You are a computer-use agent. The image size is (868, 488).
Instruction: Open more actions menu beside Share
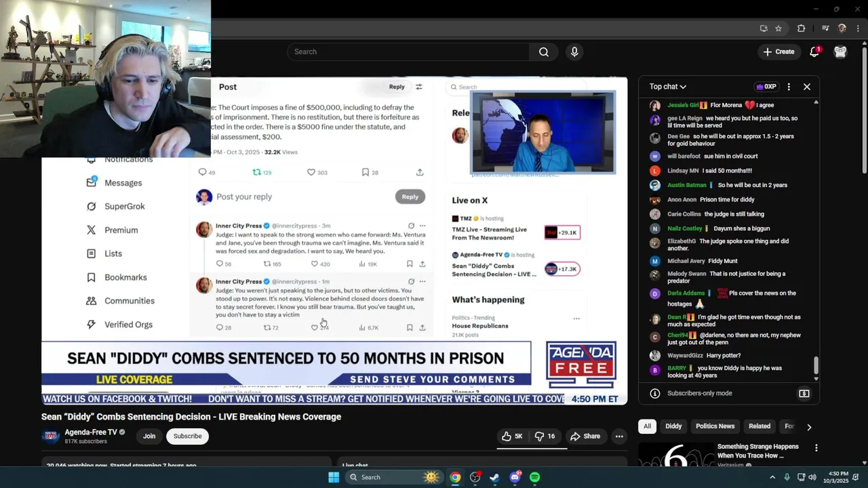(x=619, y=436)
